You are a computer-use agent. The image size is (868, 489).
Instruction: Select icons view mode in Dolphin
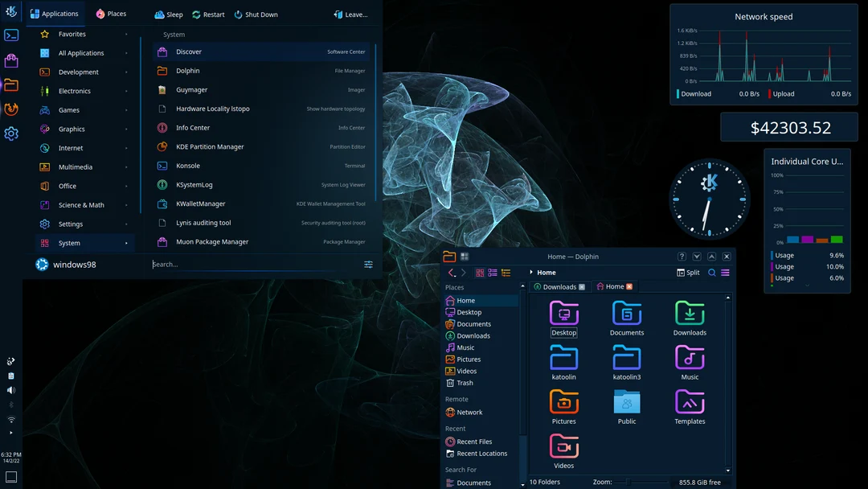tap(481, 273)
